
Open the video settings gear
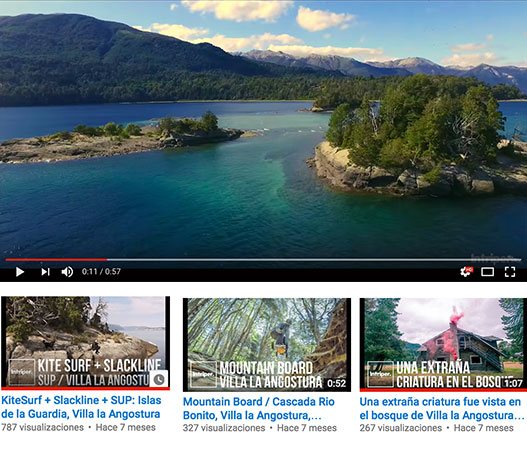point(467,272)
